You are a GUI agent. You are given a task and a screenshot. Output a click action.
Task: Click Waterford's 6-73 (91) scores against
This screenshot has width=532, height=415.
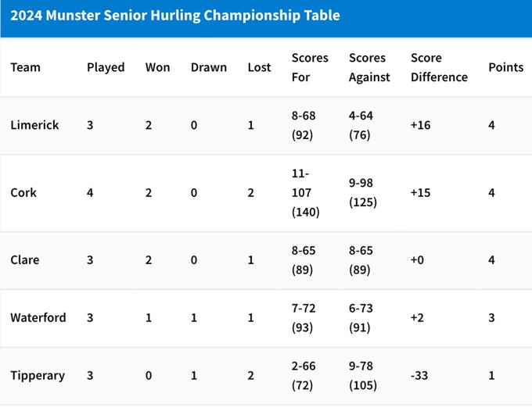point(361,317)
